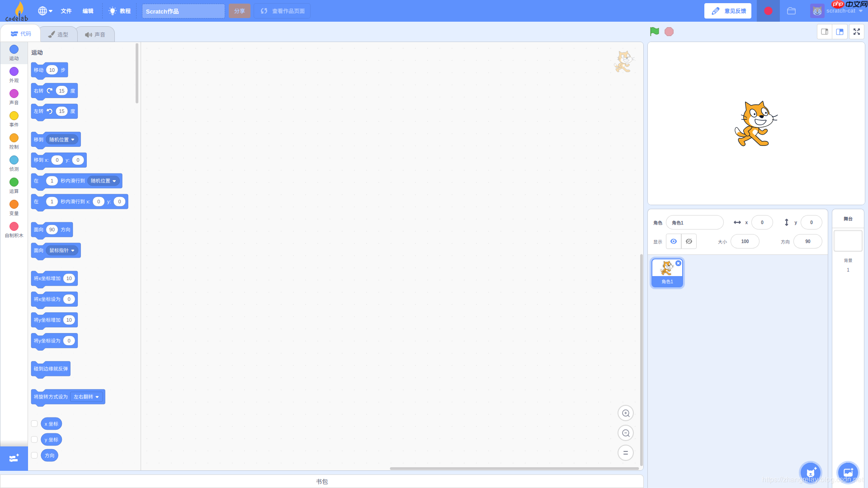
Task: Check the 方向 reporter checkbox
Action: pos(34,455)
